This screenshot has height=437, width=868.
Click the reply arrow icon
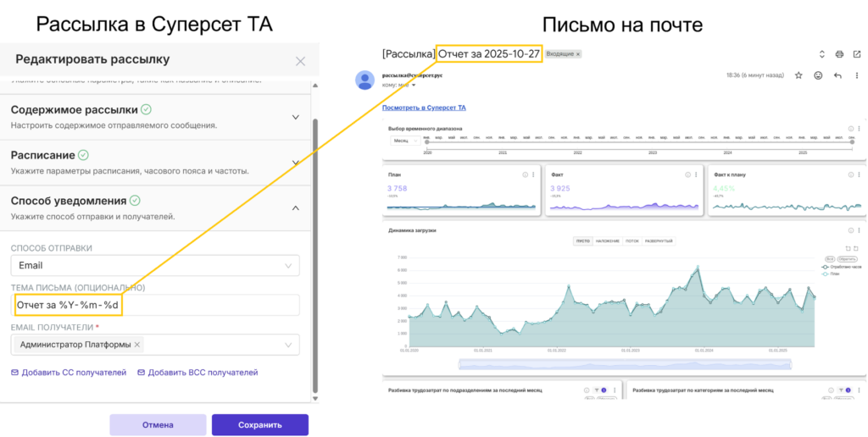[x=837, y=75]
